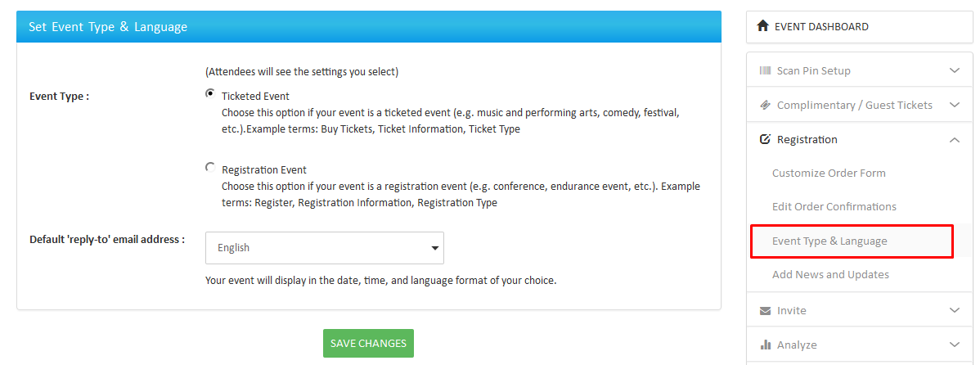Open the Event Dashboard link
The height and width of the screenshot is (365, 980).
[821, 26]
